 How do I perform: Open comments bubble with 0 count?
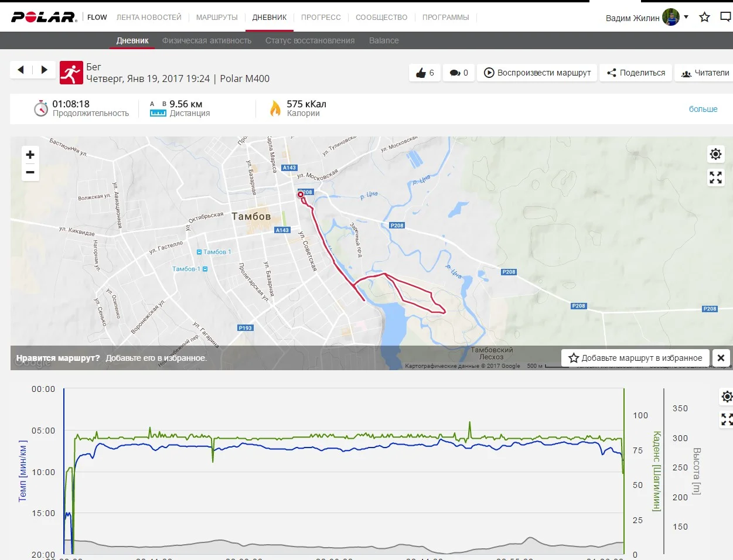pos(459,73)
